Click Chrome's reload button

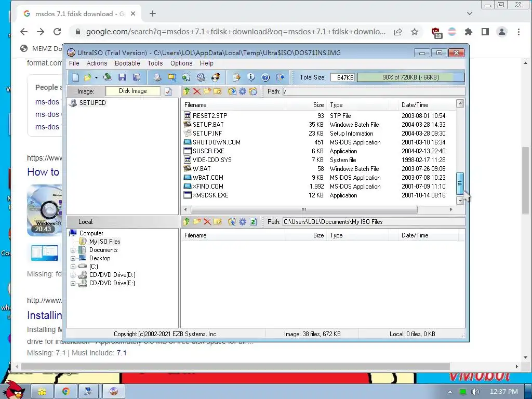click(57, 32)
